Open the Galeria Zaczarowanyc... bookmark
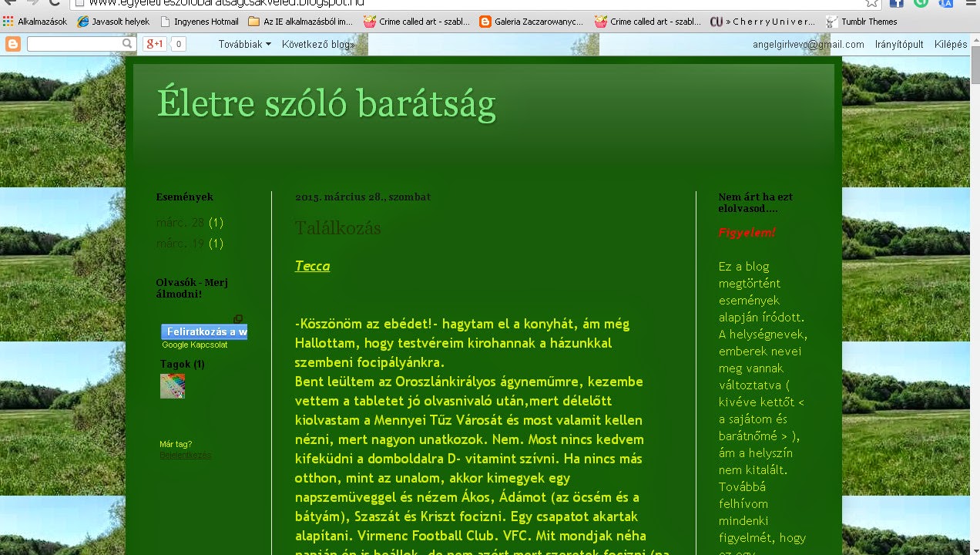Image resolution: width=980 pixels, height=555 pixels. pyautogui.click(x=532, y=22)
